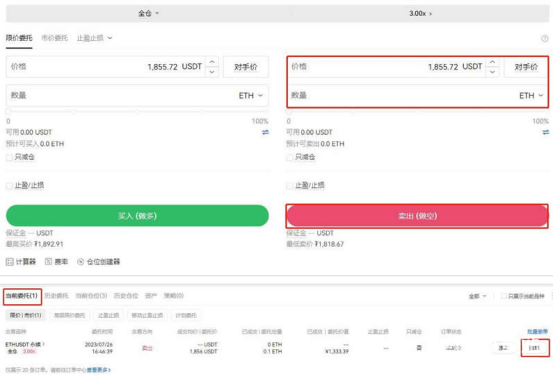Screen dimensions: 554x385
Task: Click 对手价 in the sell panel
Action: 526,67
